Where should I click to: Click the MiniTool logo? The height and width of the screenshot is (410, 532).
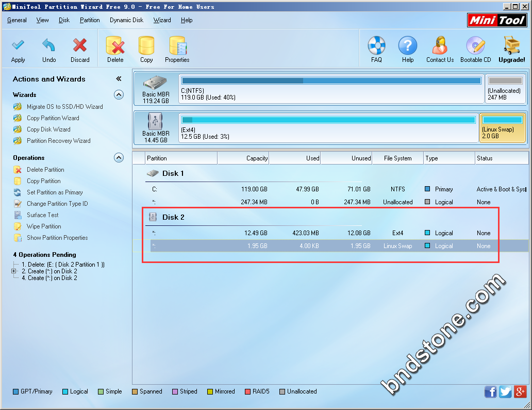pos(497,20)
